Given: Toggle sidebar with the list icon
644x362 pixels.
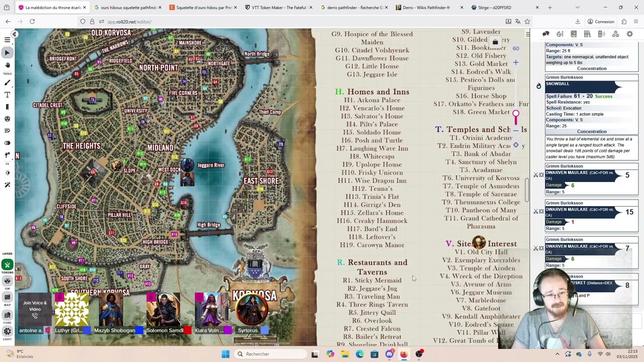Looking at the screenshot, I should tap(527, 34).
